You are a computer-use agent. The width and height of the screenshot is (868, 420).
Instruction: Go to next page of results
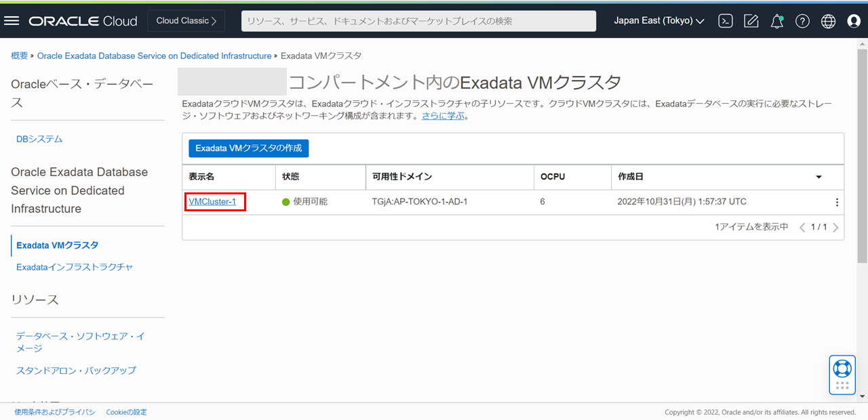[x=835, y=228]
